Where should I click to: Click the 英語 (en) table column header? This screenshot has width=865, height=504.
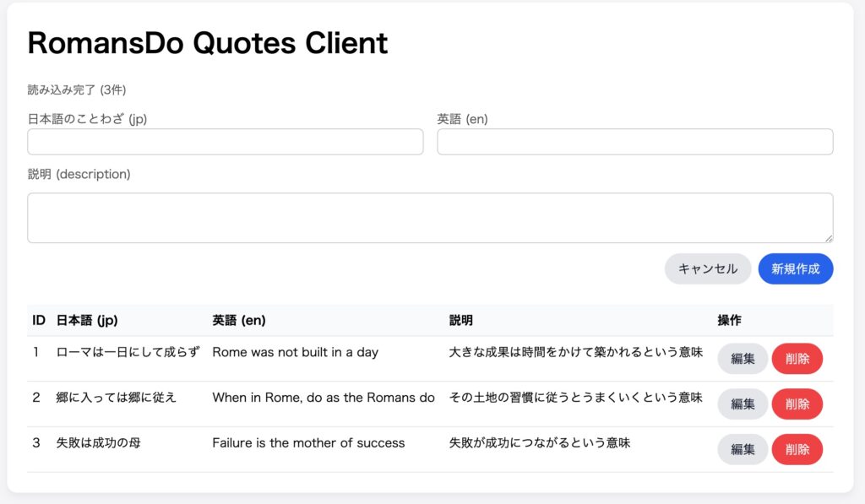pyautogui.click(x=239, y=321)
